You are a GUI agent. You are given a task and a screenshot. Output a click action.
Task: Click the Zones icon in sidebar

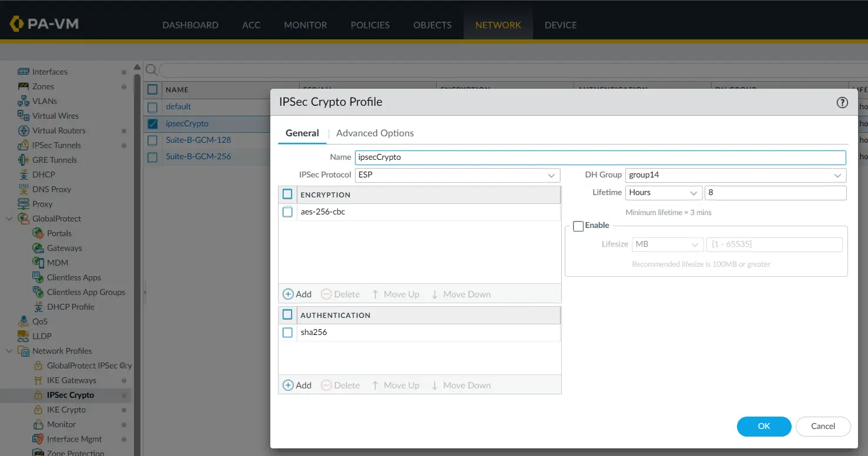(24, 86)
